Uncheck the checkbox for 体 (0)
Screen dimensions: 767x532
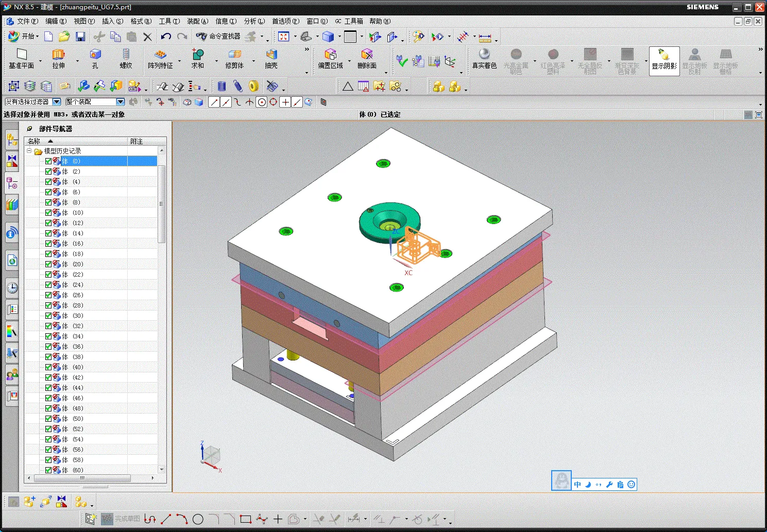[x=48, y=161]
